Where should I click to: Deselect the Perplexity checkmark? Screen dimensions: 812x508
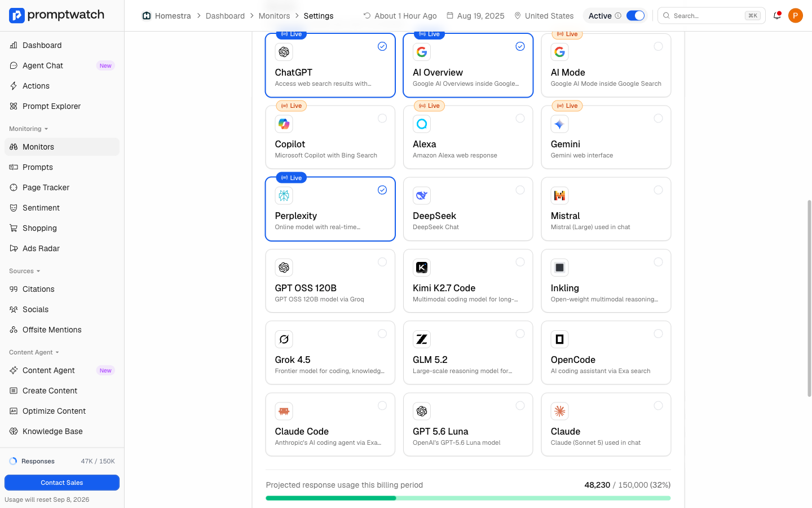click(x=382, y=190)
